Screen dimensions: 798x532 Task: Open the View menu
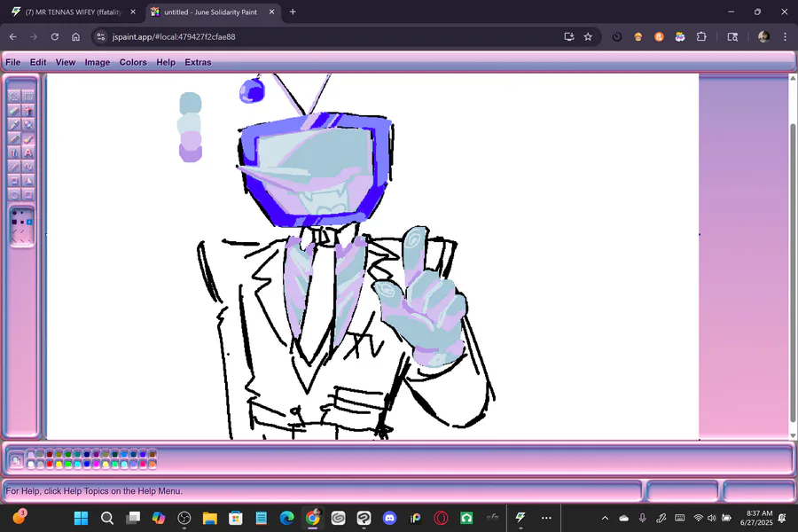pos(66,62)
